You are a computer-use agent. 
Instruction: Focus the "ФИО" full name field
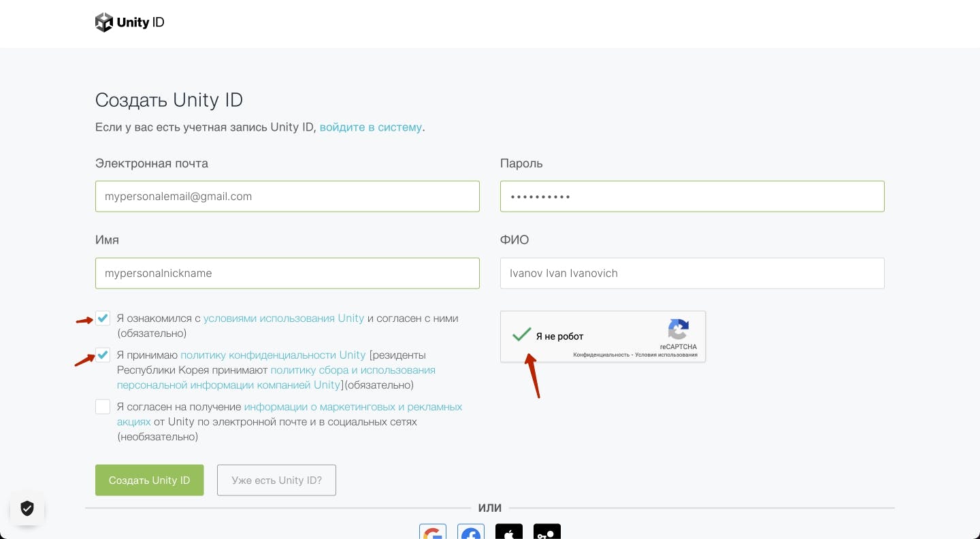(x=692, y=273)
